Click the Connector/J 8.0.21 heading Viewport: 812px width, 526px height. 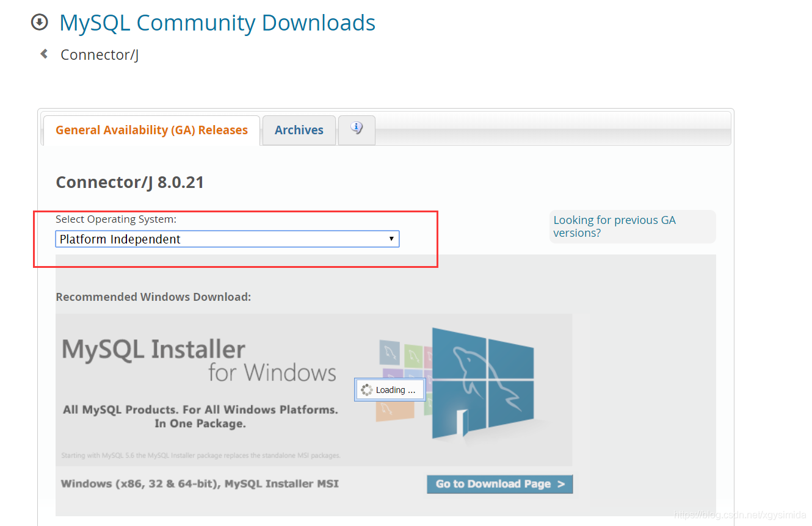point(129,181)
